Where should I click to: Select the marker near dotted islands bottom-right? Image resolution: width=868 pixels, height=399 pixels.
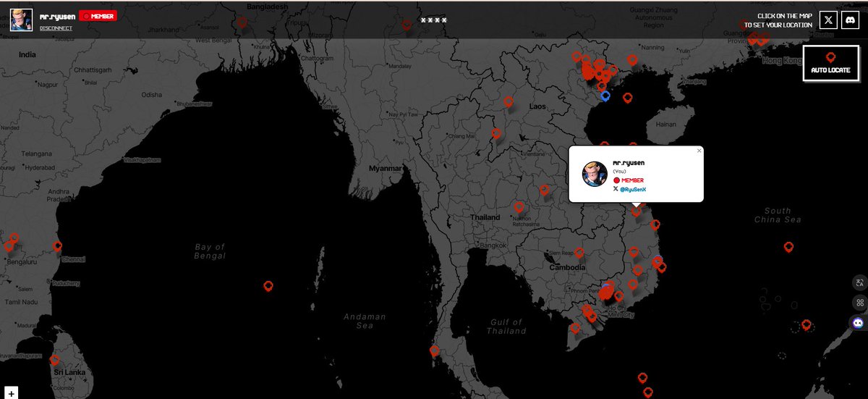(x=807, y=325)
